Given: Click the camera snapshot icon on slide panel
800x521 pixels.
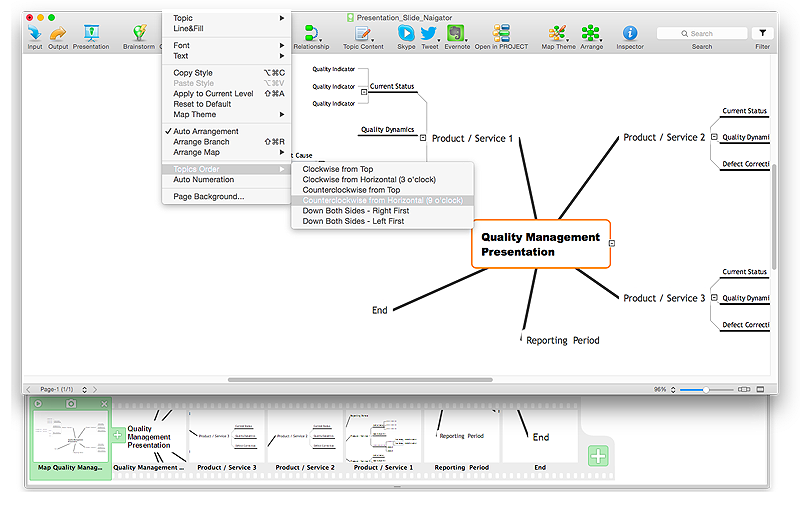Looking at the screenshot, I should (71, 404).
